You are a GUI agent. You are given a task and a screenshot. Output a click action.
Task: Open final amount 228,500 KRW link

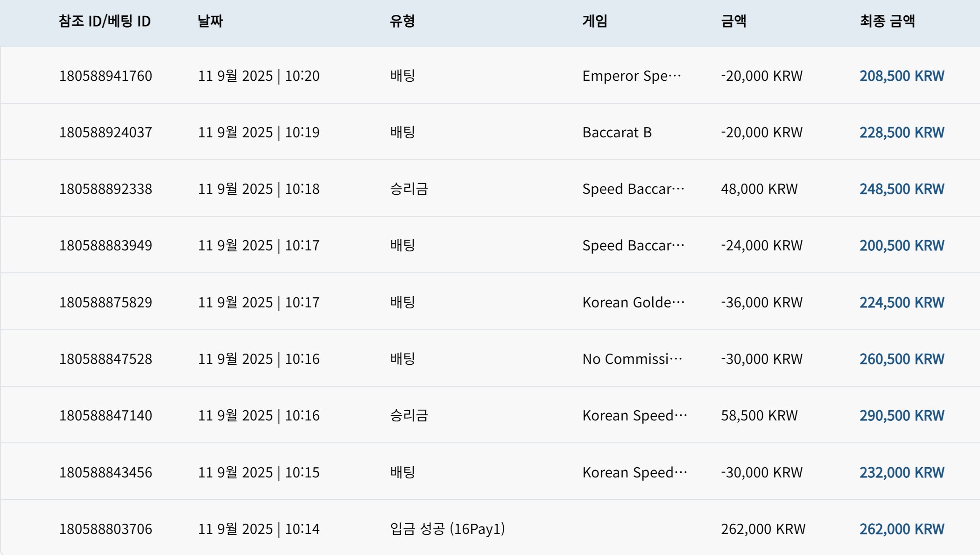902,132
